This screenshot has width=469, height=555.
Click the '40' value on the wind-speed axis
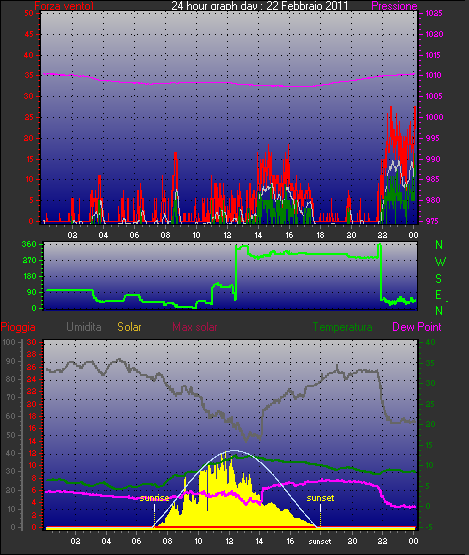pos(29,55)
